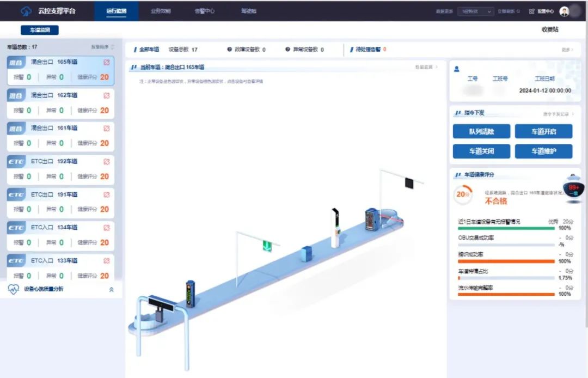Click the green arrow lane signal in 3D view
Screen dimensions: 588x378
[x=267, y=246]
